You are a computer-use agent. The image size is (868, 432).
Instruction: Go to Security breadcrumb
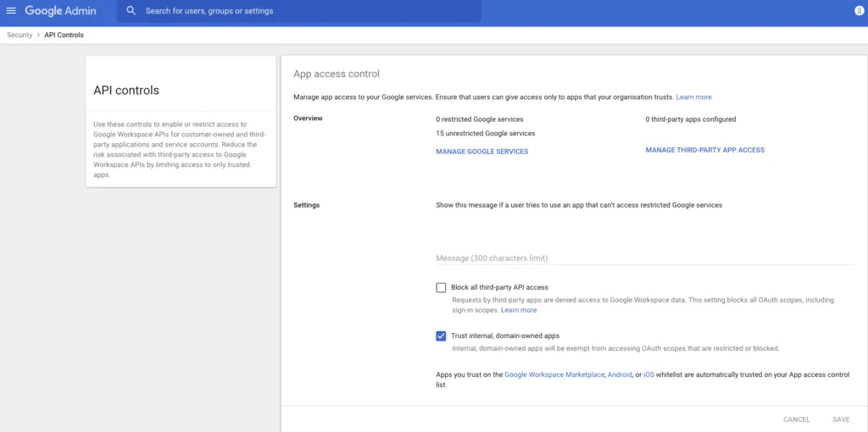pyautogui.click(x=20, y=35)
